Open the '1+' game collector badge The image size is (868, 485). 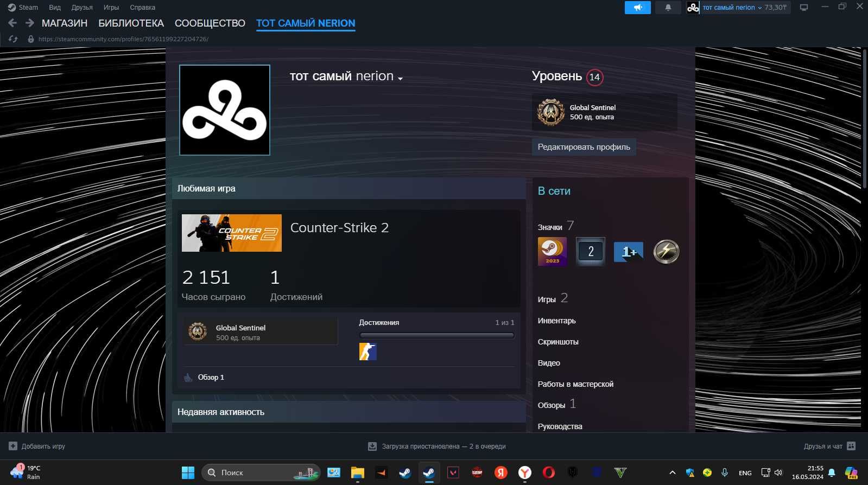click(x=628, y=251)
